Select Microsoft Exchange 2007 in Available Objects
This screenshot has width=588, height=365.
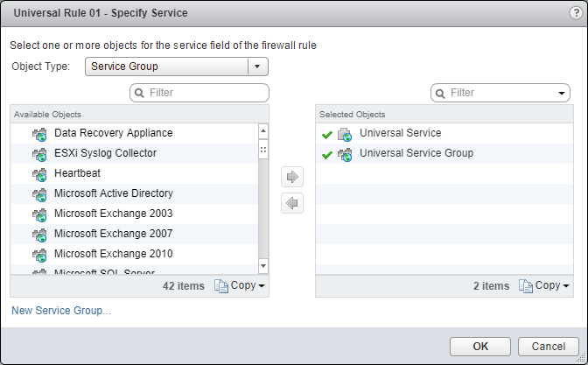(113, 234)
